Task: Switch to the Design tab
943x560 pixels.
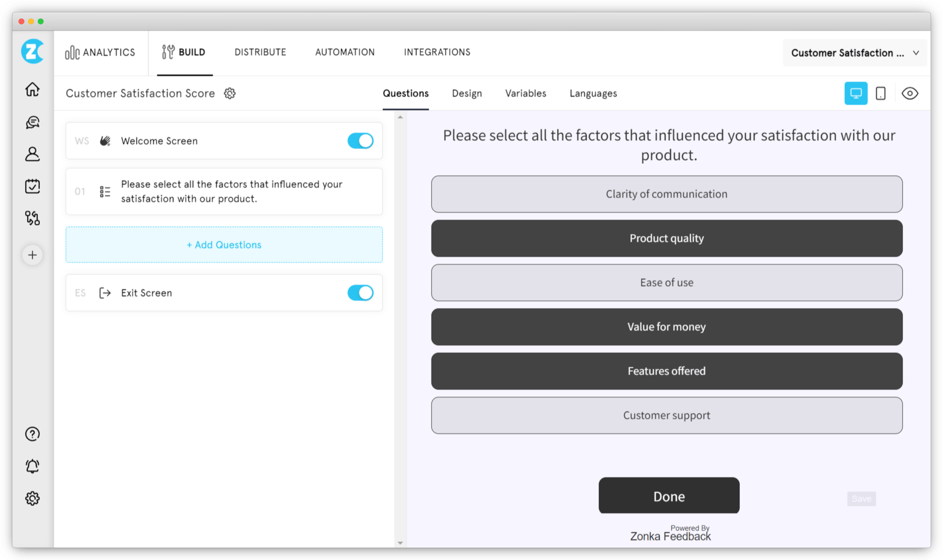Action: [466, 93]
